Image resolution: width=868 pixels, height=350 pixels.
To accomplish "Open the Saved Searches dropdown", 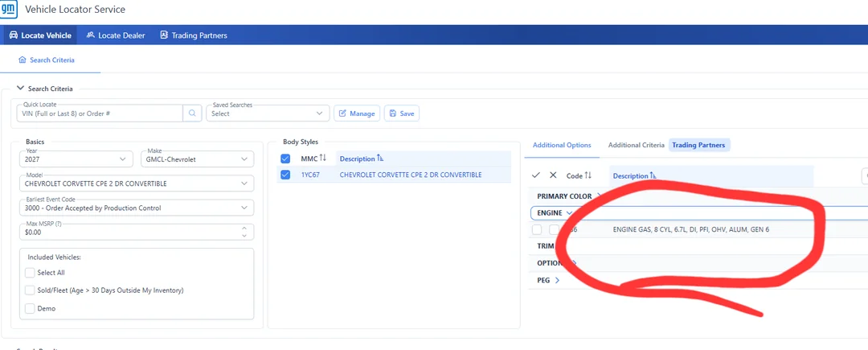I will [x=267, y=113].
